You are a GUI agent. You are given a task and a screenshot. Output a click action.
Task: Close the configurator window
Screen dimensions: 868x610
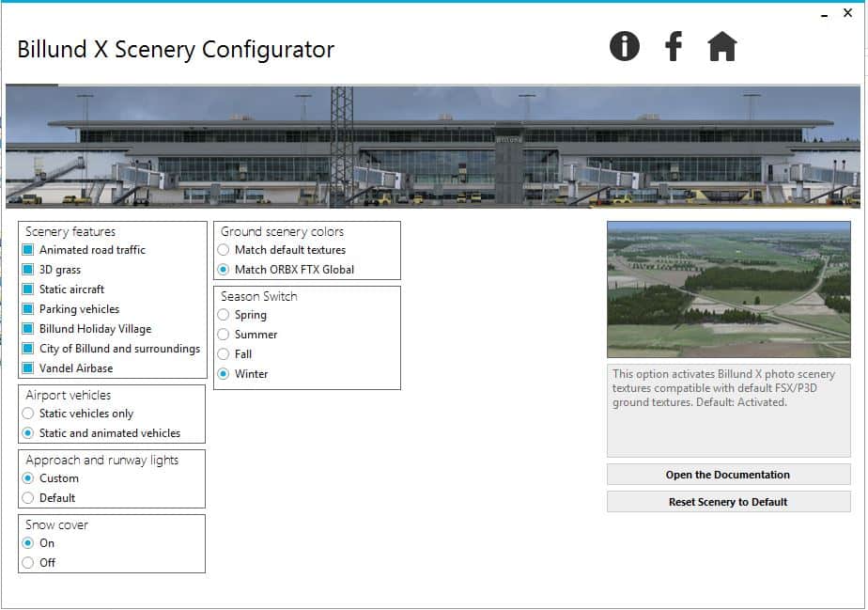tap(847, 13)
